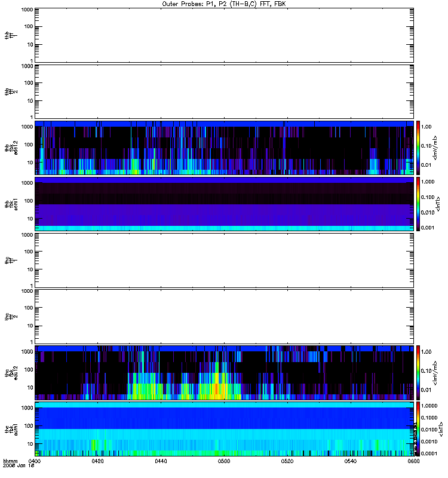448x478 pixels.
Task: Click the '0.001' color bar tick value
Action: pyautogui.click(x=427, y=228)
